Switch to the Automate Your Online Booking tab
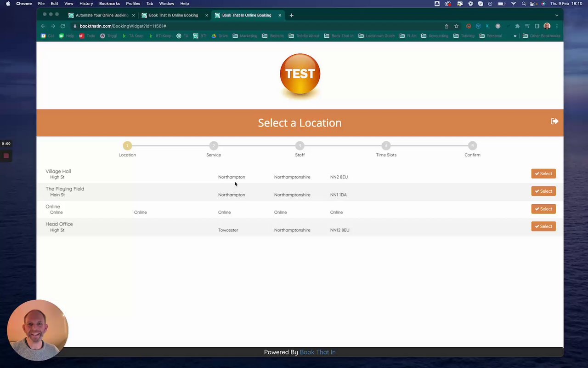588x368 pixels. pos(101,15)
